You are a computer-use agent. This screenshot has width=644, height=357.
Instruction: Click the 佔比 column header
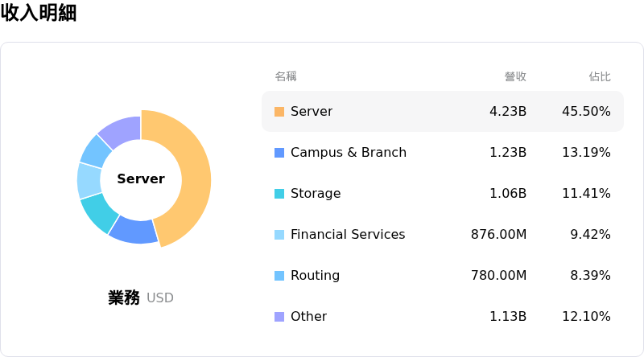(x=600, y=76)
